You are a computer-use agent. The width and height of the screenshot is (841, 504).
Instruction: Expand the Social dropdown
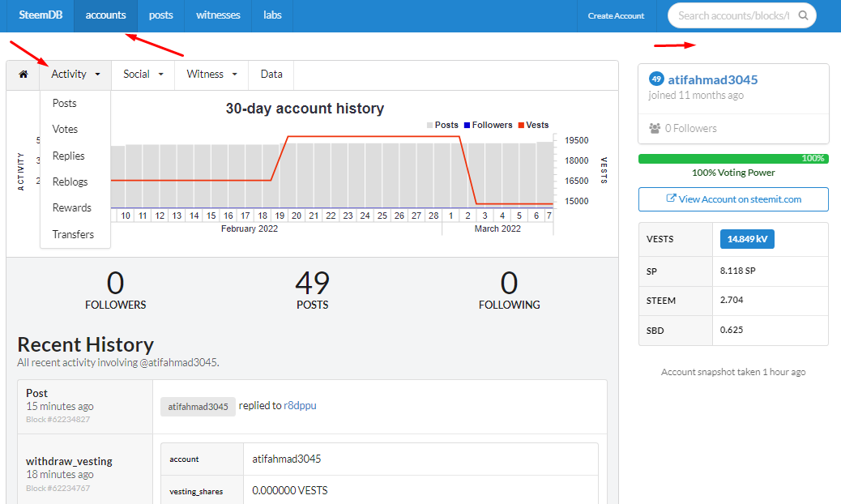143,75
